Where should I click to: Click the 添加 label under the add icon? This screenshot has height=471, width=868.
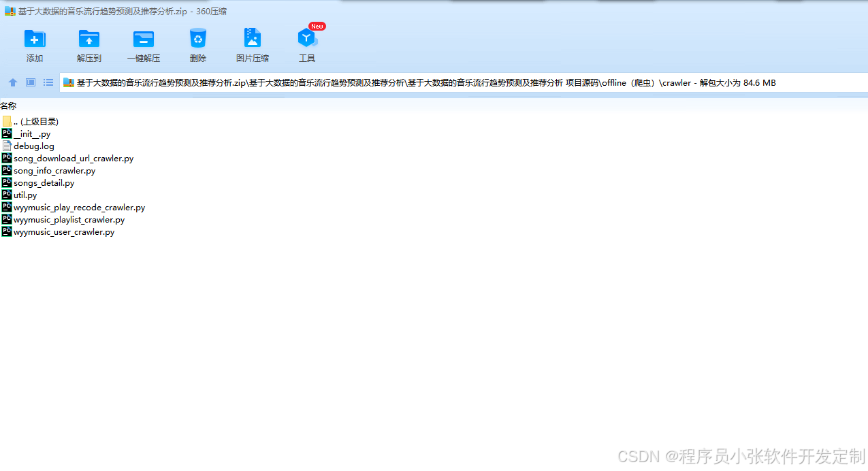[x=35, y=59]
